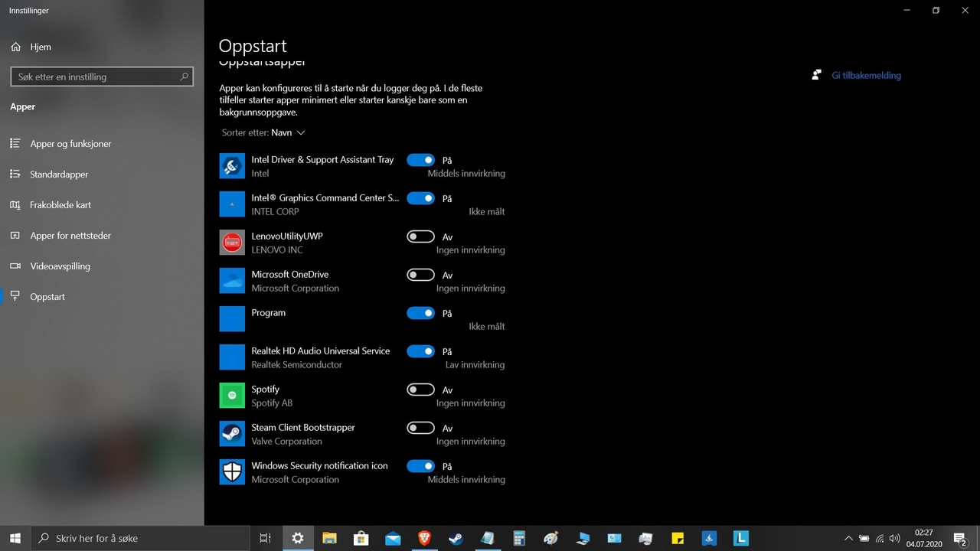
Task: Click the search field 'Søk etter en innstilling'
Action: coord(102,77)
